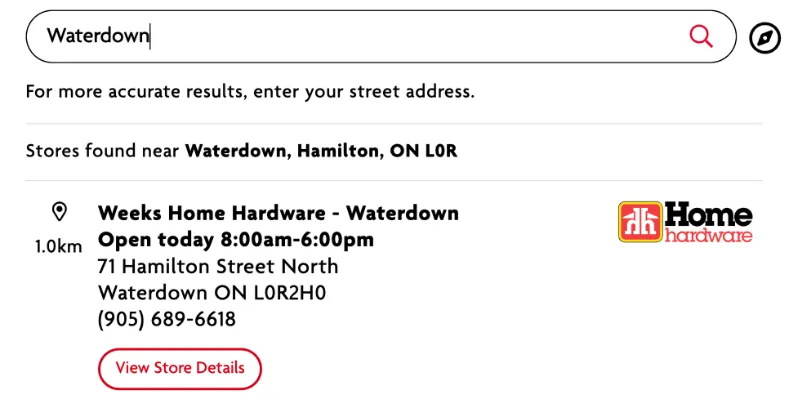Viewport: 800px width, 400px height.
Task: Open View Store Details
Action: point(180,368)
